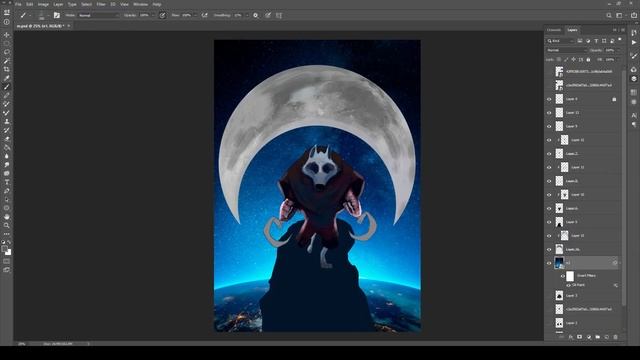Click the foreground color swatch
Viewport: 640px width, 360px height.
pyautogui.click(x=4, y=249)
